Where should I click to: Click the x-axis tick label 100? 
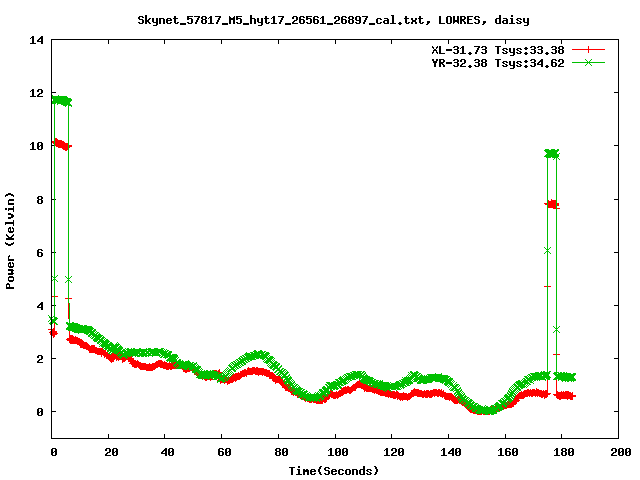(x=338, y=452)
